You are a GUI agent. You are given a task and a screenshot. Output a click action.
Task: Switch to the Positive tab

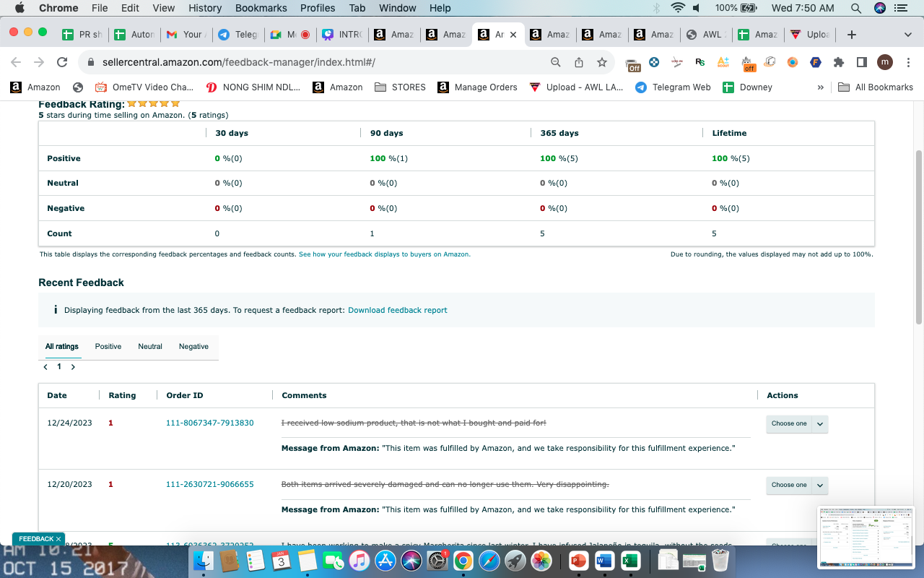tap(108, 347)
